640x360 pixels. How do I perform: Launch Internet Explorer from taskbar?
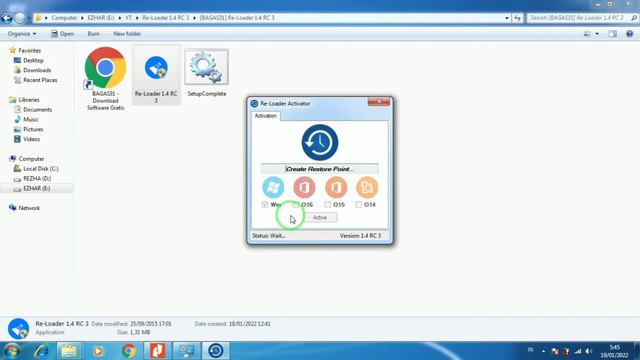tap(41, 351)
